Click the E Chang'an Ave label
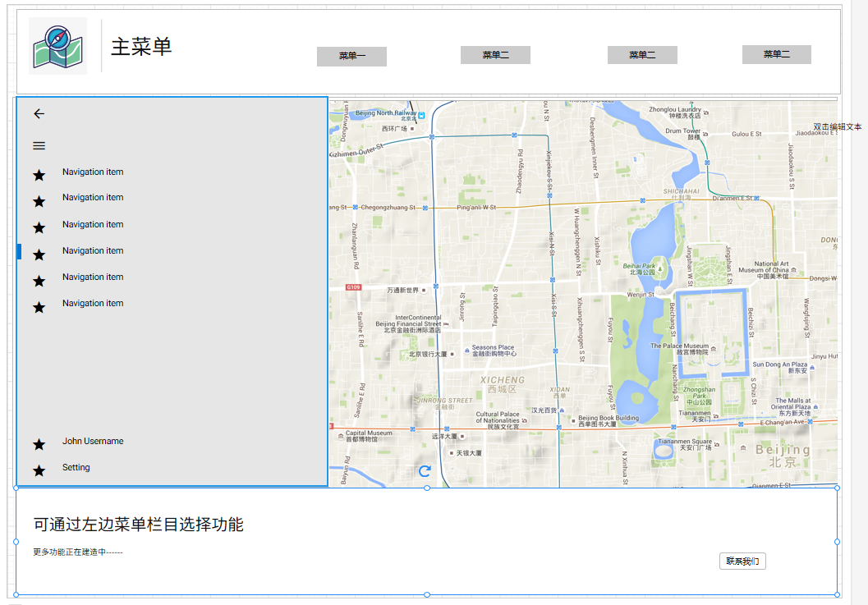868x605 pixels. [x=783, y=422]
